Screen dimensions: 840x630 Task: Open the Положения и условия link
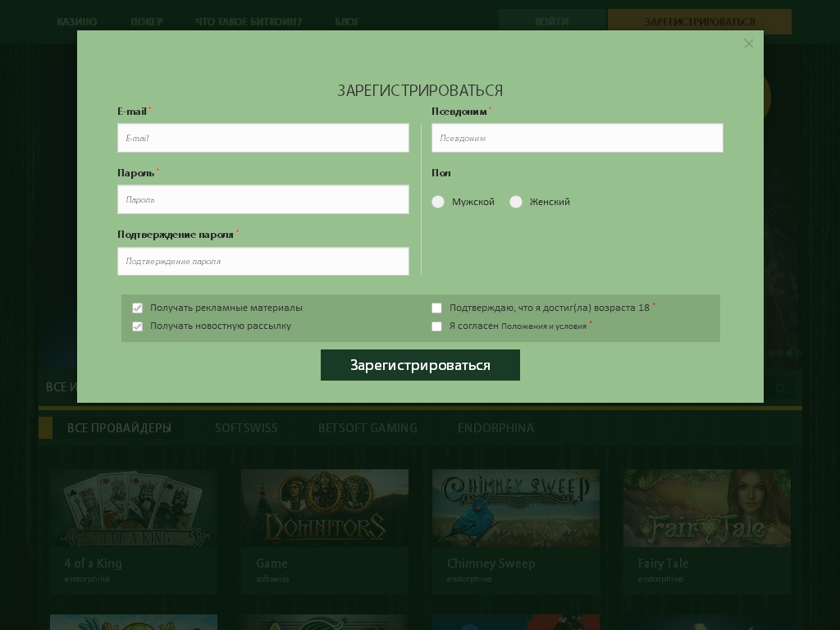click(x=544, y=326)
